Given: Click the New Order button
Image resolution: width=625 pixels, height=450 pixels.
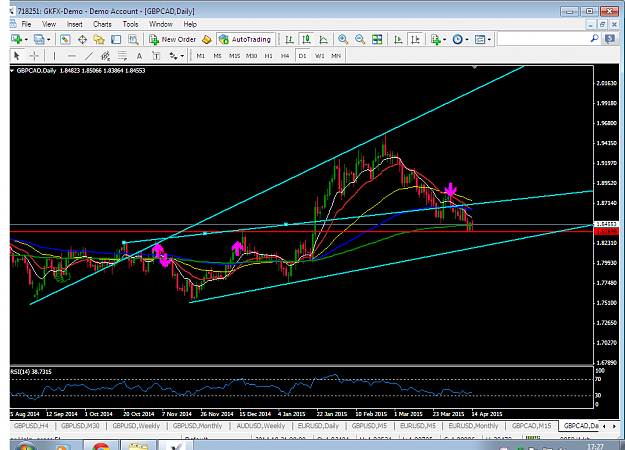Looking at the screenshot, I should [x=173, y=39].
